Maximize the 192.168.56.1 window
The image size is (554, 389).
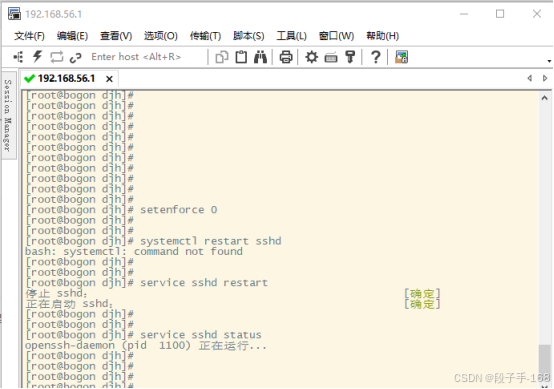(500, 14)
